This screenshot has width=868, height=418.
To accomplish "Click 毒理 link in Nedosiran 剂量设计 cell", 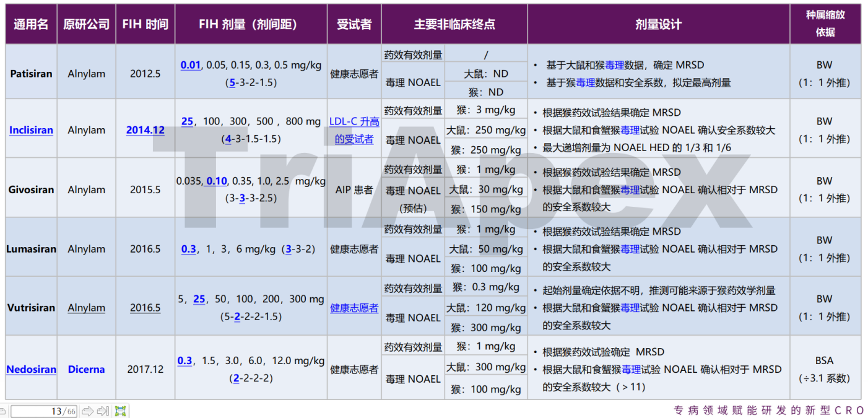I will [631, 370].
